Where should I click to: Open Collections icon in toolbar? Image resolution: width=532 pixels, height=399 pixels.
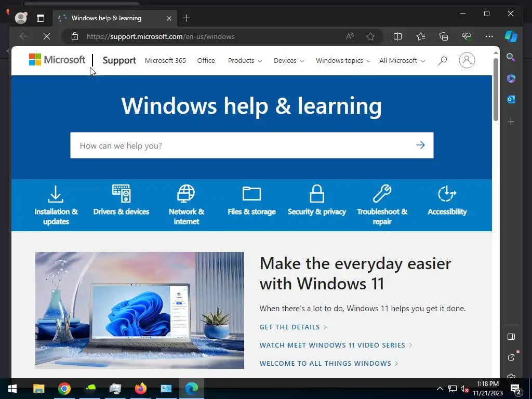click(444, 36)
